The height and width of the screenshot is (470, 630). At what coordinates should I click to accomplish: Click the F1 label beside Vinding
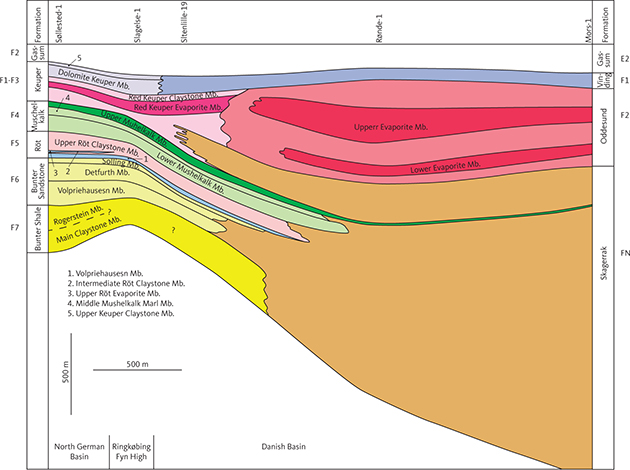(624, 80)
